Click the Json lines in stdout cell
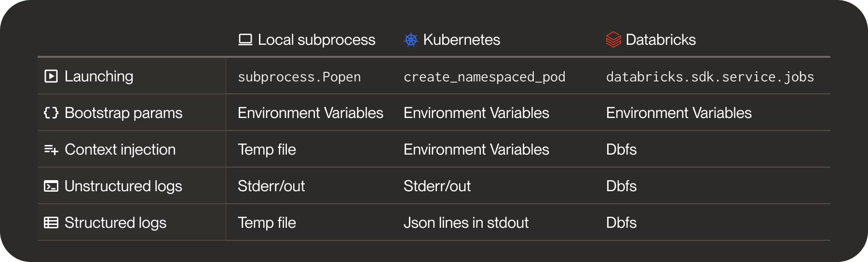The width and height of the screenshot is (868, 262). (466, 223)
